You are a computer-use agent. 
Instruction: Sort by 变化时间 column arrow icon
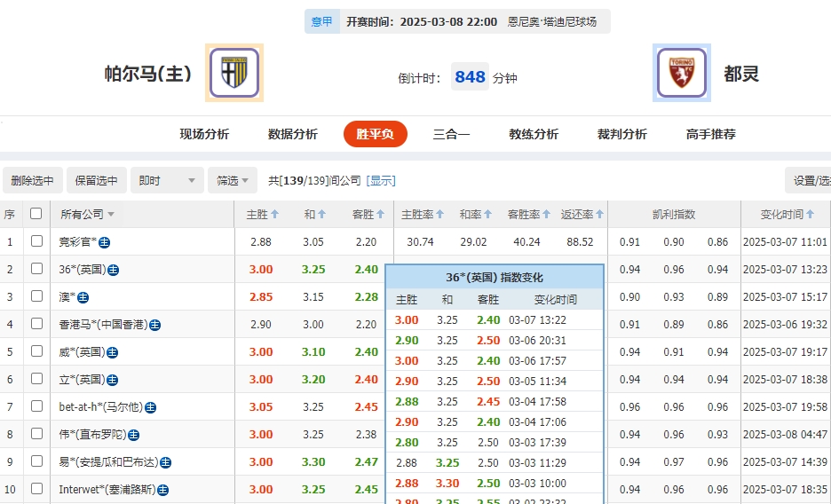(x=811, y=215)
